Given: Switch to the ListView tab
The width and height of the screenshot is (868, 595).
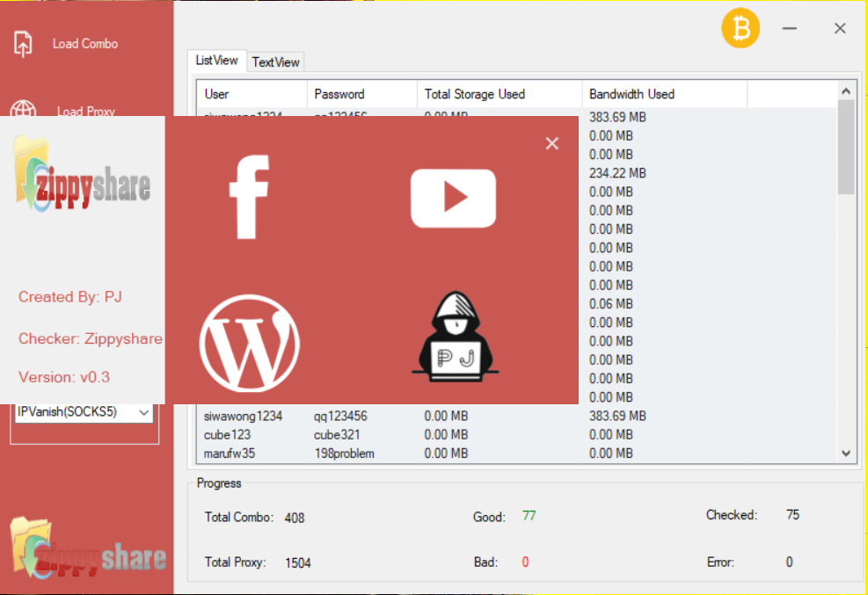Looking at the screenshot, I should click(x=217, y=61).
